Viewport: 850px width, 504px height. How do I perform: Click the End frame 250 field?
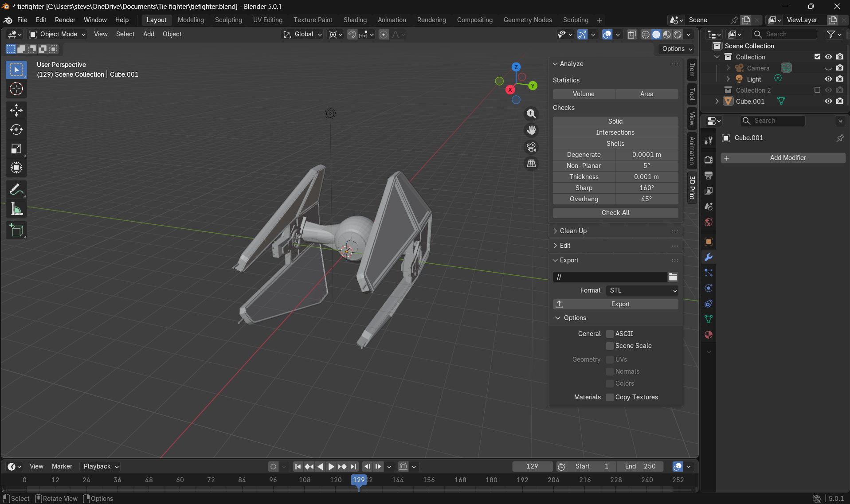(640, 466)
